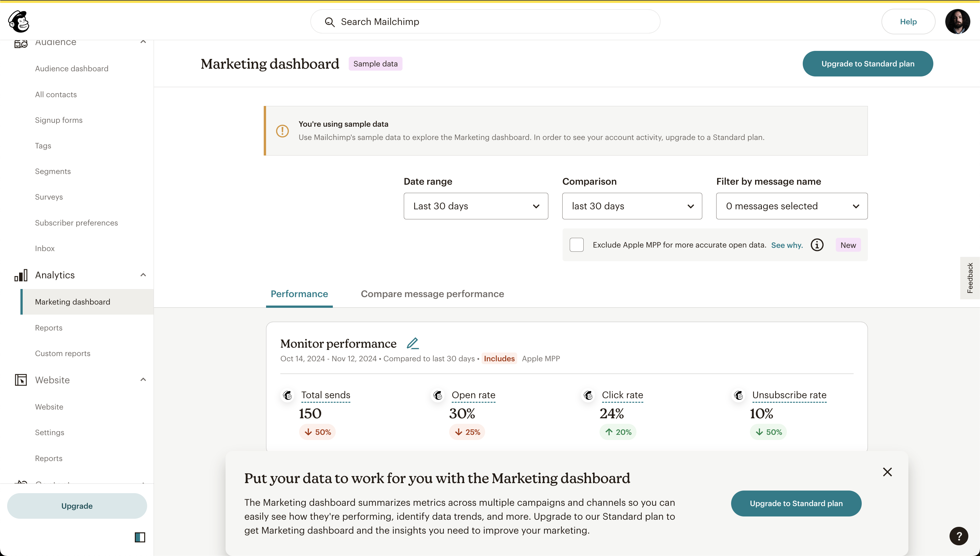Click the sample data warning icon
Screen dimensions: 980x556
282,131
